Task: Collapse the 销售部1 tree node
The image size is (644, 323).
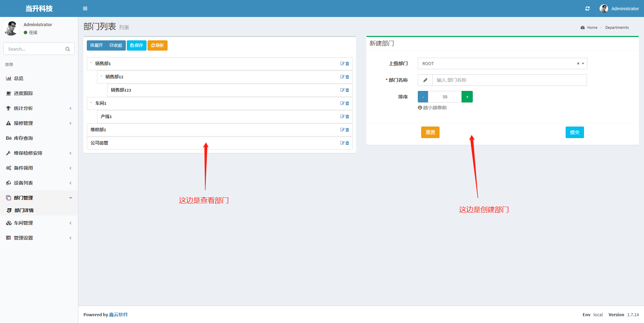Action: click(x=91, y=63)
